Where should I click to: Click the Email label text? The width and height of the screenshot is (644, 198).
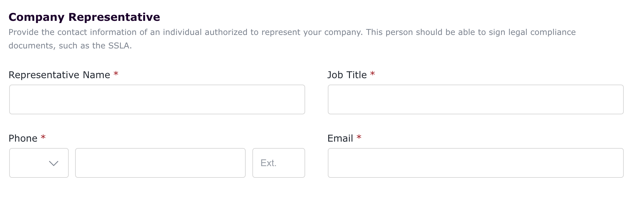click(340, 139)
